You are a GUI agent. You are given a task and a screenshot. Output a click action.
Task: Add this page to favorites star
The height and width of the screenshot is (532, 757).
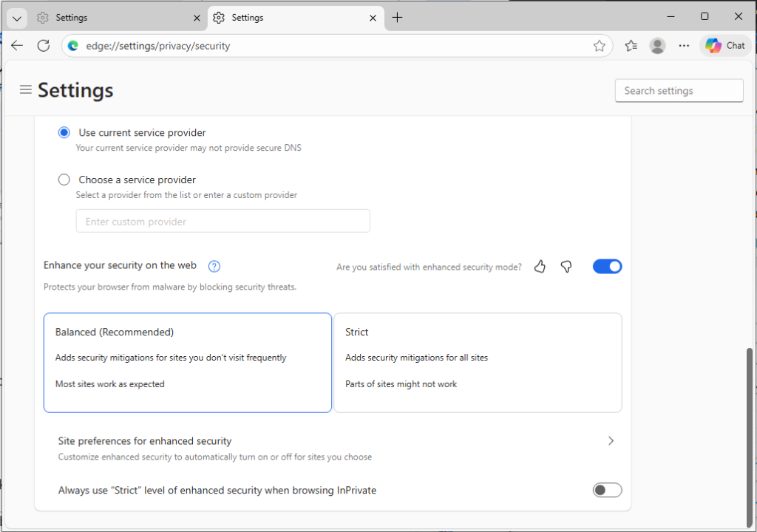[599, 46]
